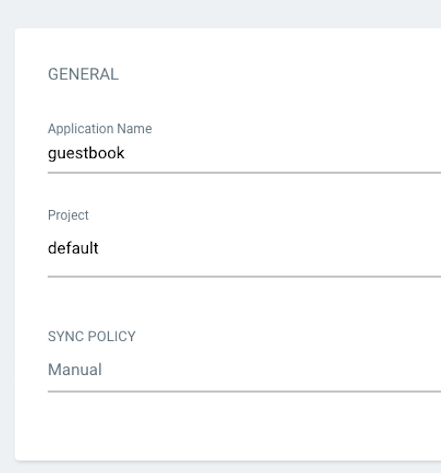
Task: Choose the 'Manual' sync policy text
Action: (75, 370)
